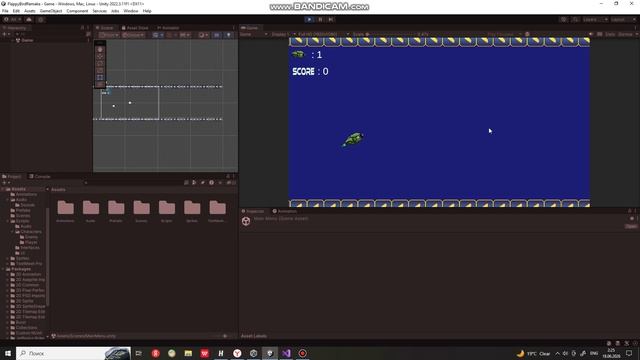Toggle scene lighting bulb icon
This screenshot has width=640, height=360.
(229, 35)
